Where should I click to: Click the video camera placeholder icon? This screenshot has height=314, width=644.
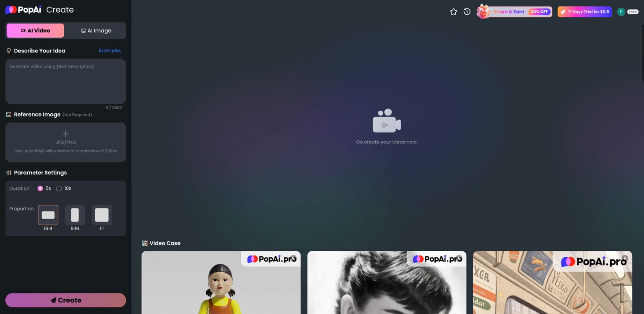(x=387, y=121)
